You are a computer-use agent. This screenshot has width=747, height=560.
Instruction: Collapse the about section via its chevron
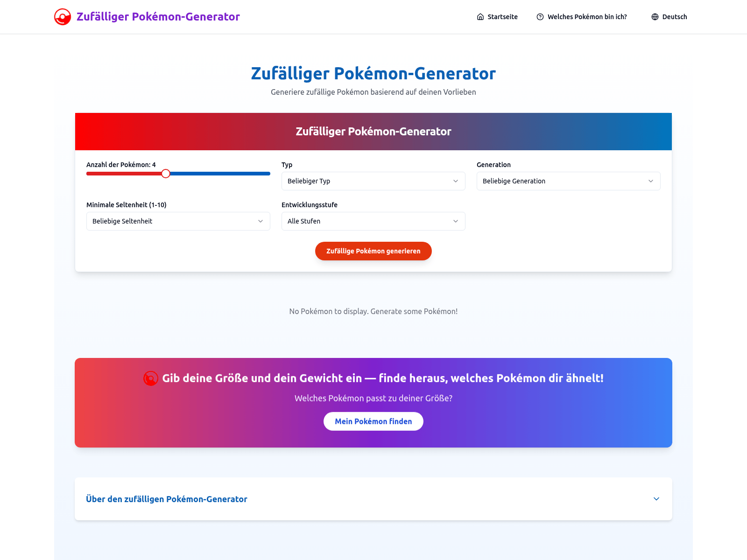(656, 499)
